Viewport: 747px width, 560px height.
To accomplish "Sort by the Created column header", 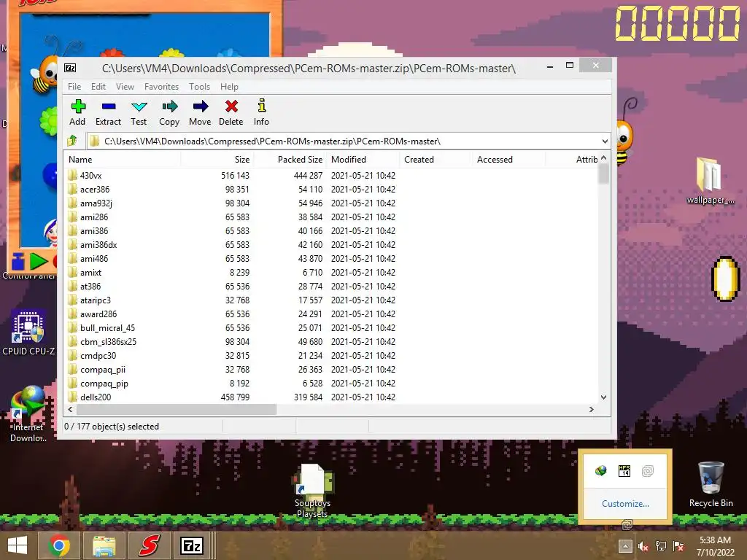I will click(x=436, y=160).
